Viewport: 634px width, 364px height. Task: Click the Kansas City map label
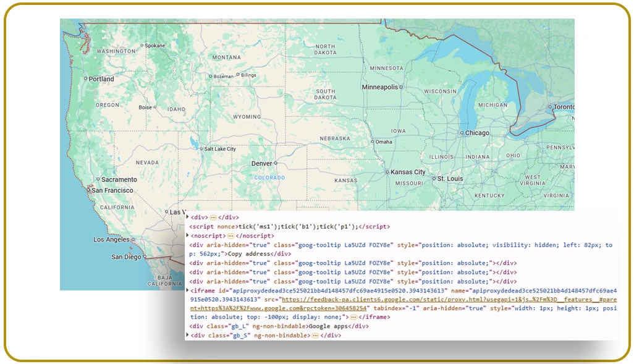click(408, 172)
